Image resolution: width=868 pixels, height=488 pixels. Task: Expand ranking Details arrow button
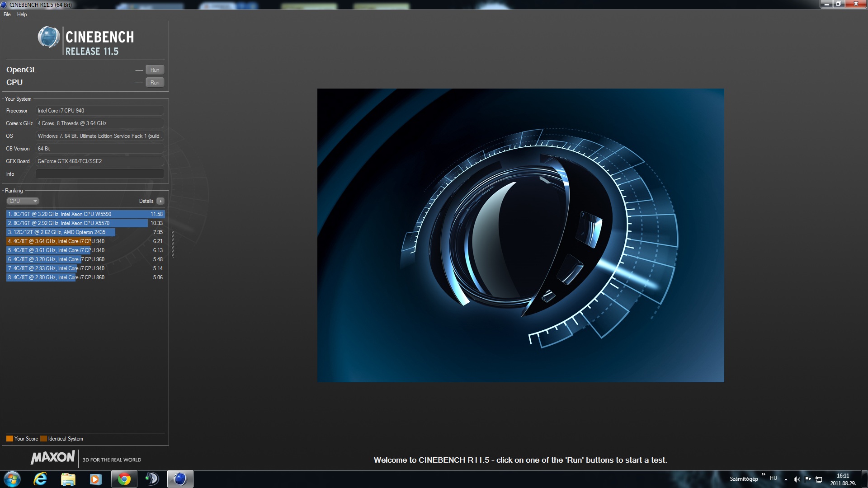tap(160, 201)
